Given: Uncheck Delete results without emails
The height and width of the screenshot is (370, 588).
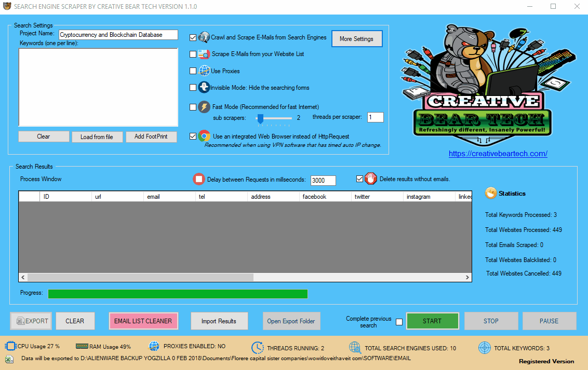Looking at the screenshot, I should [359, 179].
